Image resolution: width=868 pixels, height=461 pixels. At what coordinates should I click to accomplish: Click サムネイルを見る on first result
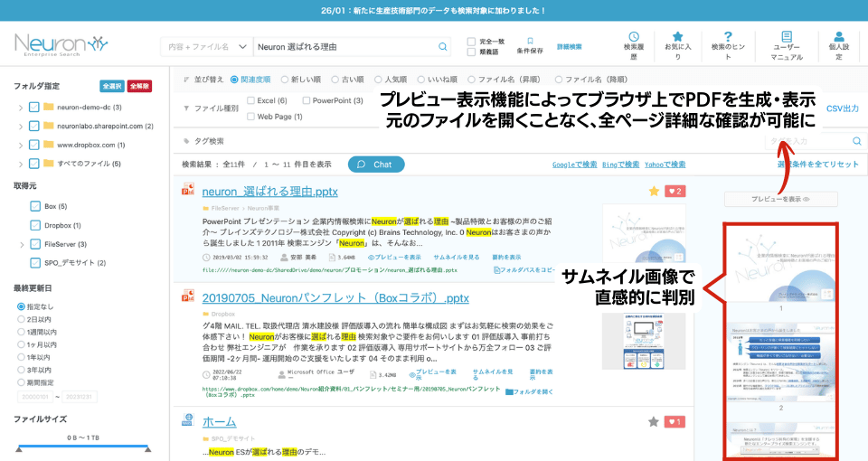pos(456,257)
